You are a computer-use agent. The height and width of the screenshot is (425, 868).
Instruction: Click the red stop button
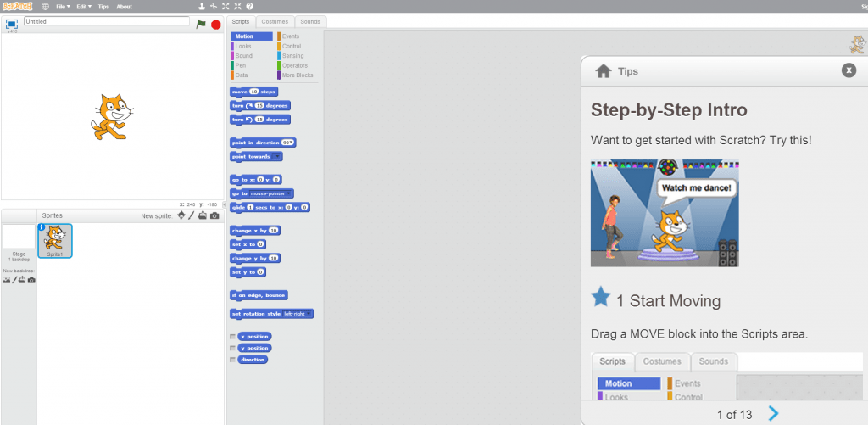[216, 25]
